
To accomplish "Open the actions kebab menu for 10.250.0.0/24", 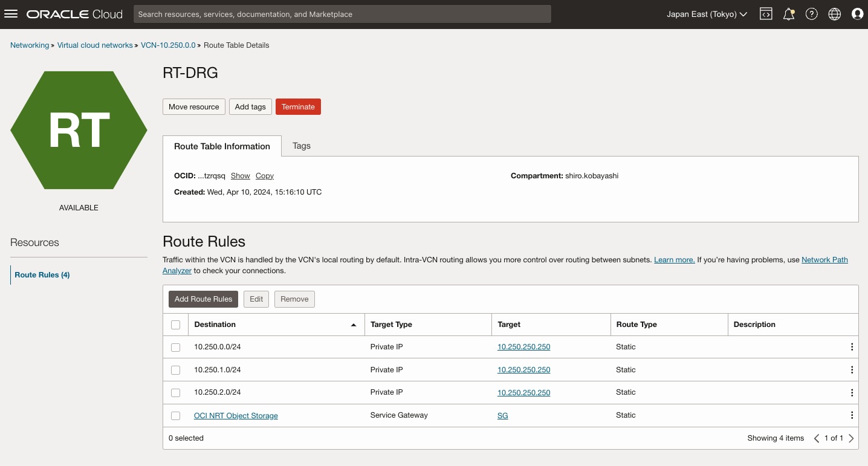I will pos(852,347).
